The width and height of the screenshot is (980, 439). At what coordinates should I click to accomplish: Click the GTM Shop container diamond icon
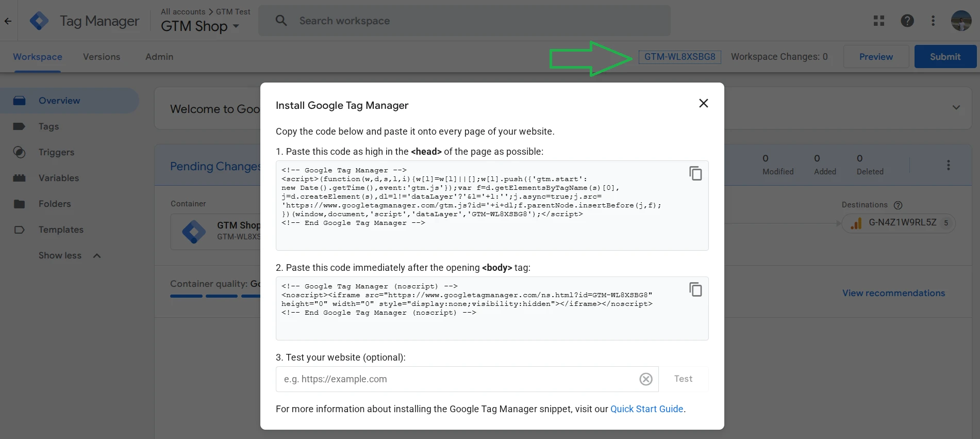click(194, 232)
